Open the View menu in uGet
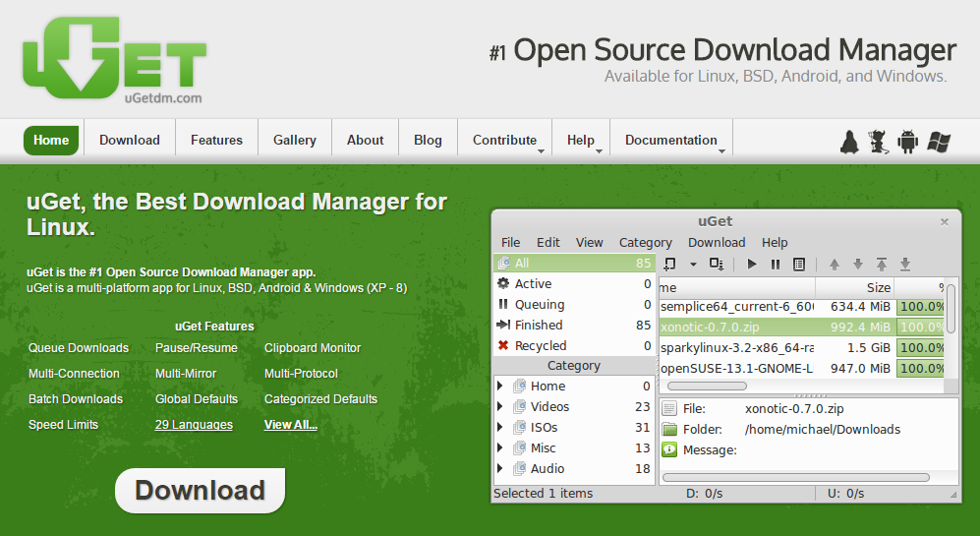 point(590,242)
